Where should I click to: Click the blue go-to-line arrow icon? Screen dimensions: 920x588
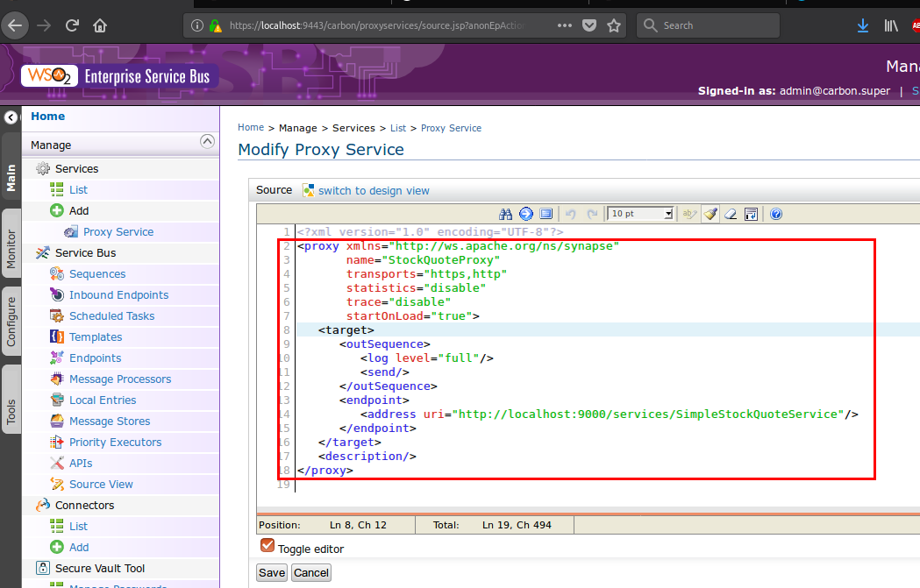(x=525, y=214)
